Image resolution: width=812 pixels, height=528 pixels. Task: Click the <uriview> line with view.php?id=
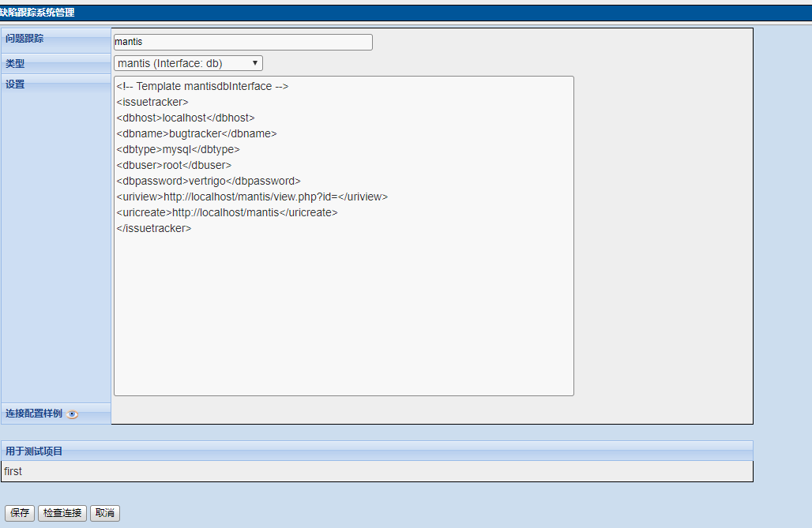[252, 197]
